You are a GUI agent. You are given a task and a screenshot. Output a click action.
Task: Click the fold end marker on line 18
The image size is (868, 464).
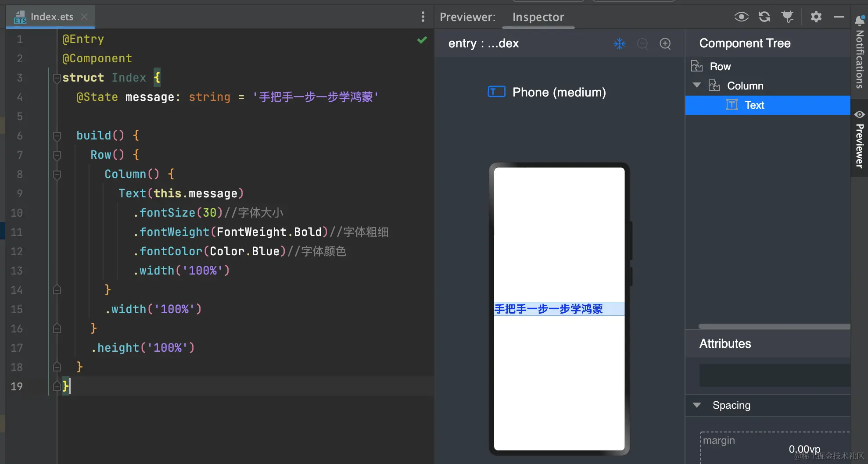(x=57, y=367)
